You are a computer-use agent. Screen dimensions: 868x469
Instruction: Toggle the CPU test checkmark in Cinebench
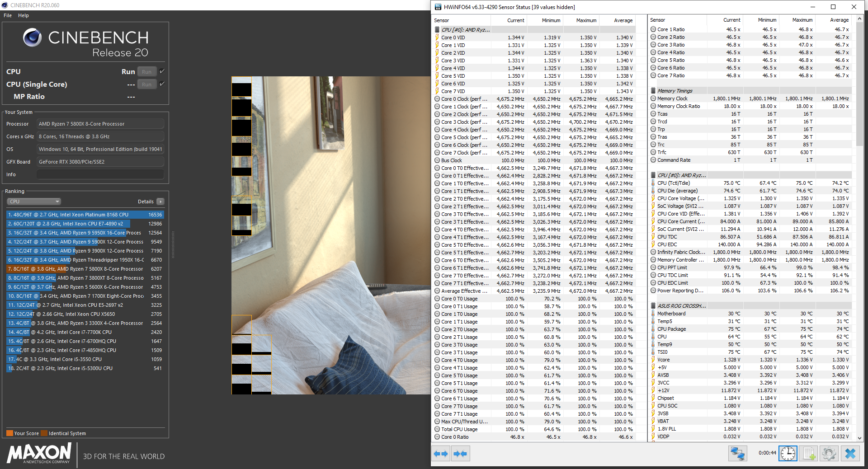pos(162,71)
